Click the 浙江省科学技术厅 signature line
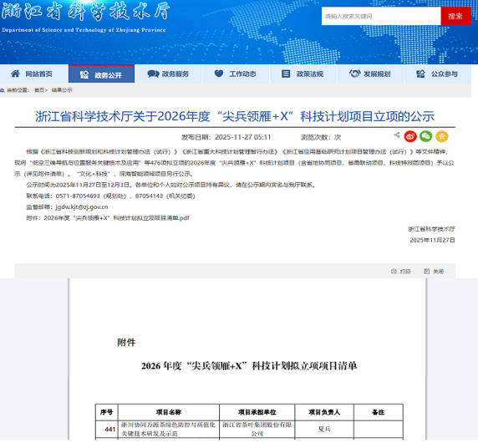 (x=431, y=229)
